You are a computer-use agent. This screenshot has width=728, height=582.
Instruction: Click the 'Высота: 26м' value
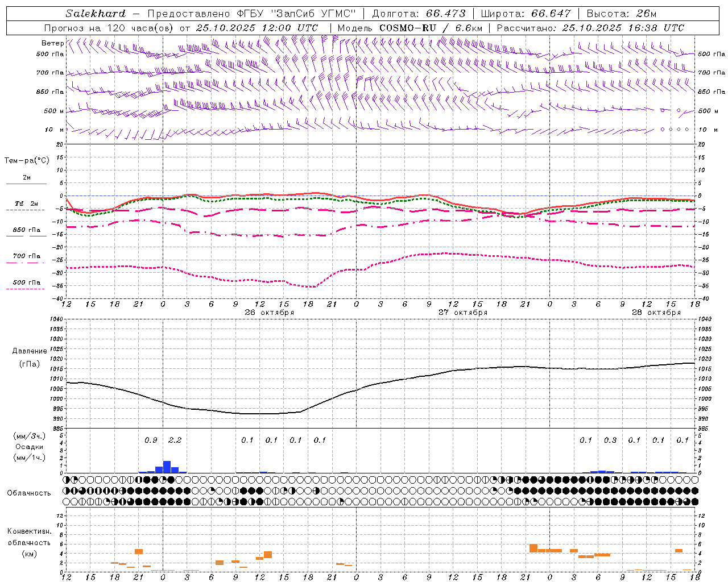click(x=622, y=14)
